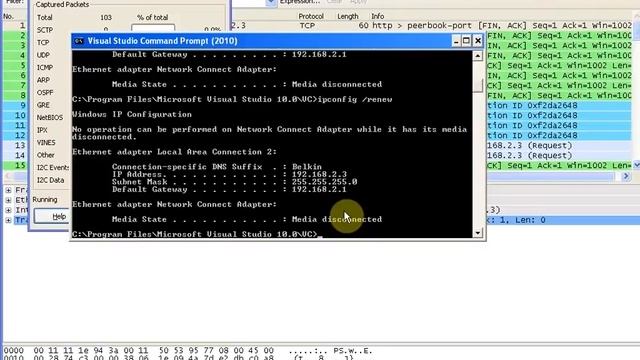The image size is (640, 360).
Task: Click the '% of total' column header
Action: pyautogui.click(x=152, y=18)
